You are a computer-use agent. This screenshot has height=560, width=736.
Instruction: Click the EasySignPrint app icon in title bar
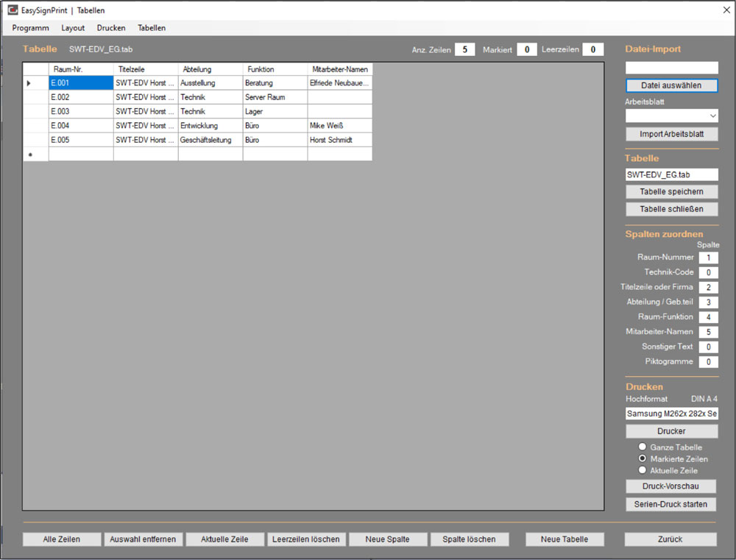click(x=13, y=10)
